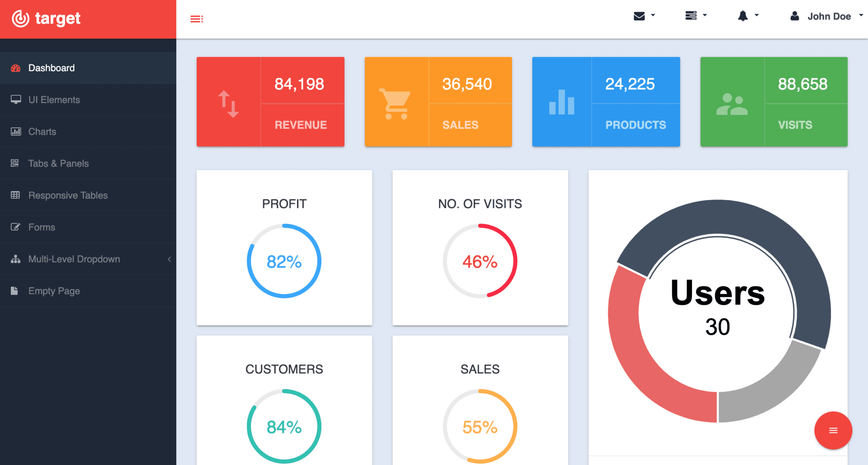Screen dimensions: 868x465
Task: Open the Empty Page link
Action: pyautogui.click(x=54, y=291)
